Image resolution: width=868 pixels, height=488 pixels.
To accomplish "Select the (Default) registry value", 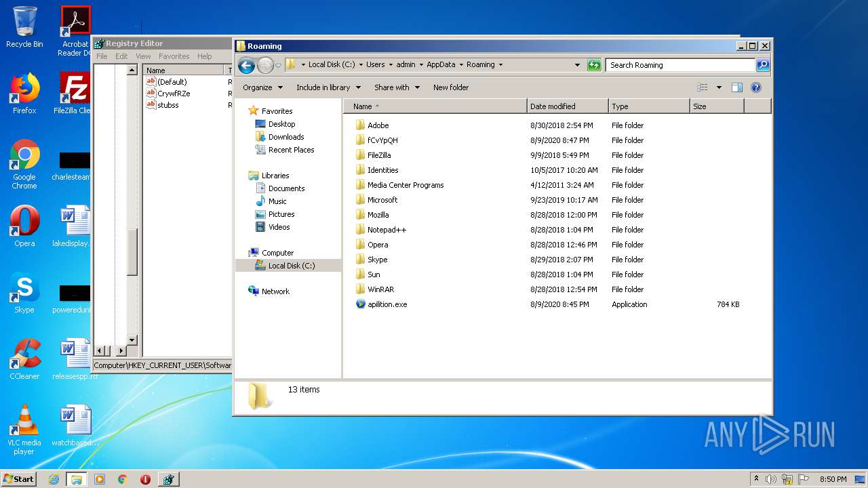I will pos(167,82).
